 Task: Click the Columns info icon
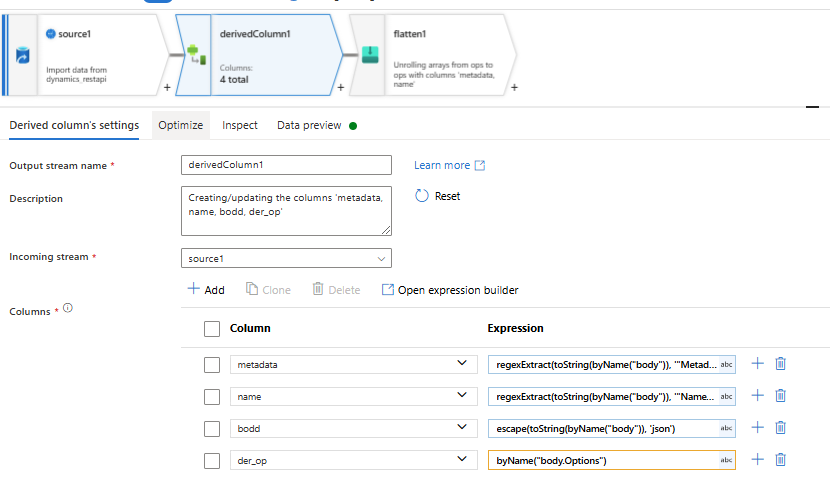[x=68, y=308]
